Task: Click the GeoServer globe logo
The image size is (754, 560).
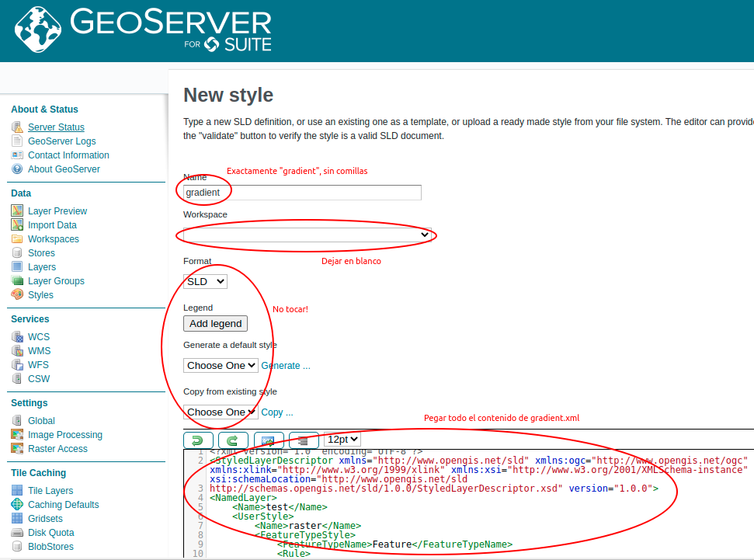Action: [x=38, y=30]
